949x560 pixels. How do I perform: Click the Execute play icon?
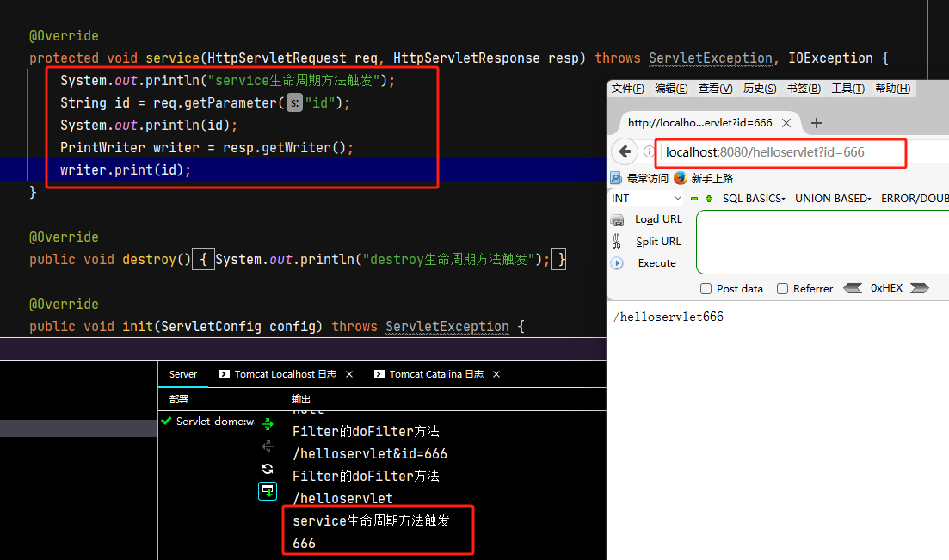(x=617, y=263)
